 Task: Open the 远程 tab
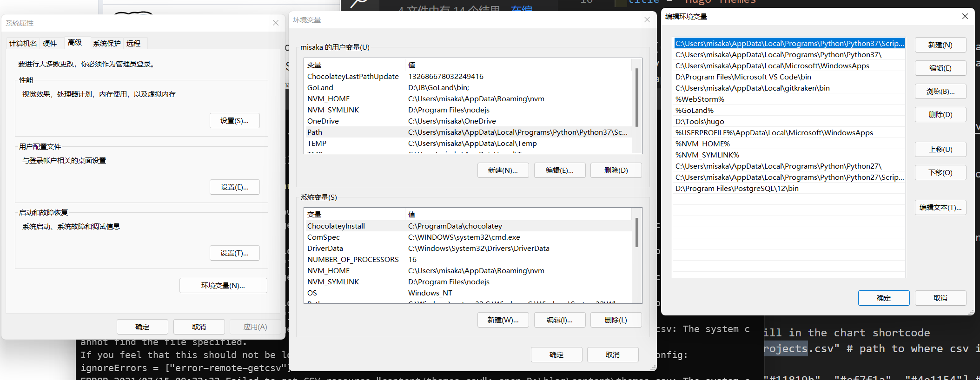133,43
